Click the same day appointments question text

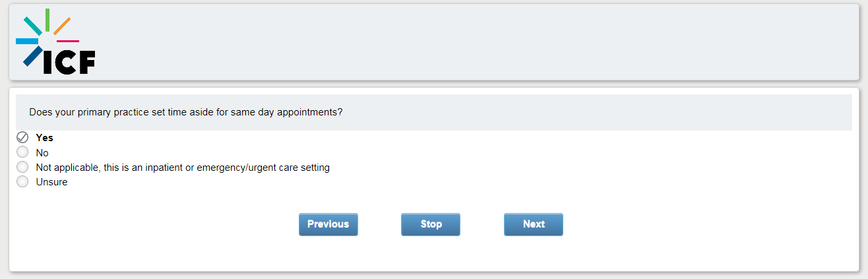(x=185, y=112)
